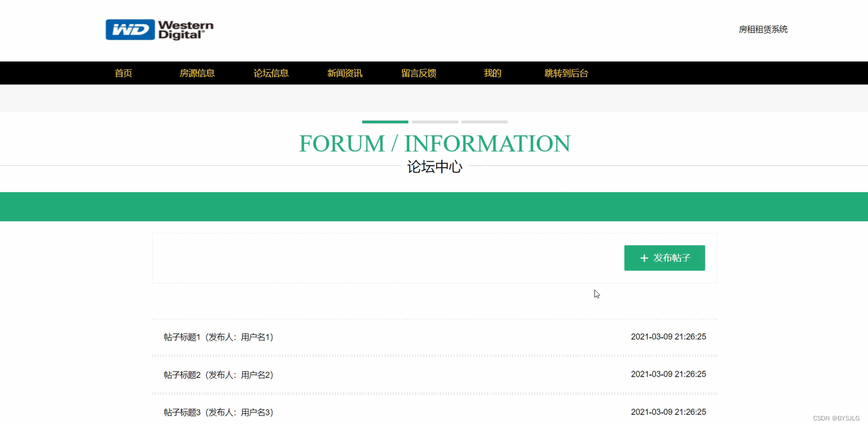Screen dimensions: 868x426
Task: Click the 发布帖子 publish post button
Action: 665,258
